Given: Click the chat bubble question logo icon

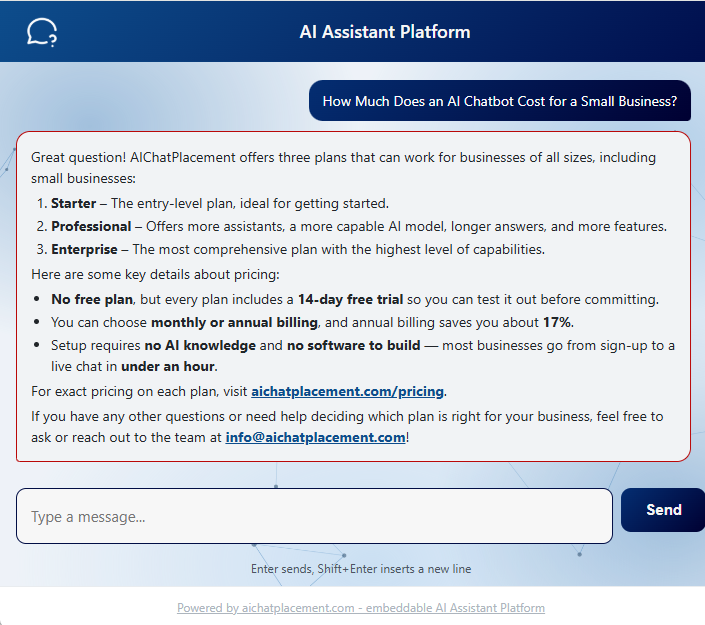Looking at the screenshot, I should (42, 32).
